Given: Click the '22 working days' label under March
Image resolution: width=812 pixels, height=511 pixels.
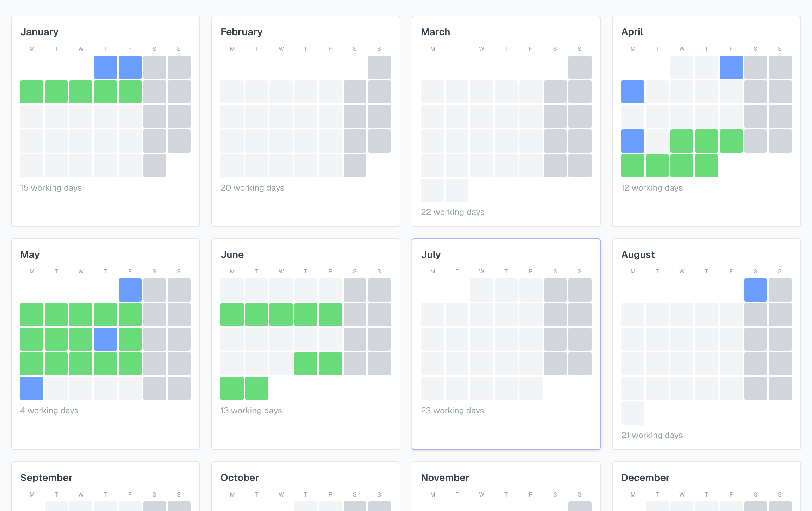Looking at the screenshot, I should coord(453,212).
